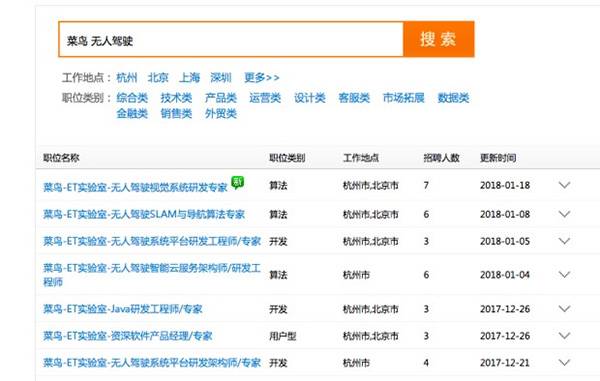This screenshot has width=600, height=381.
Task: Expand the 资深软件产品经理 row chevron
Action: [564, 336]
